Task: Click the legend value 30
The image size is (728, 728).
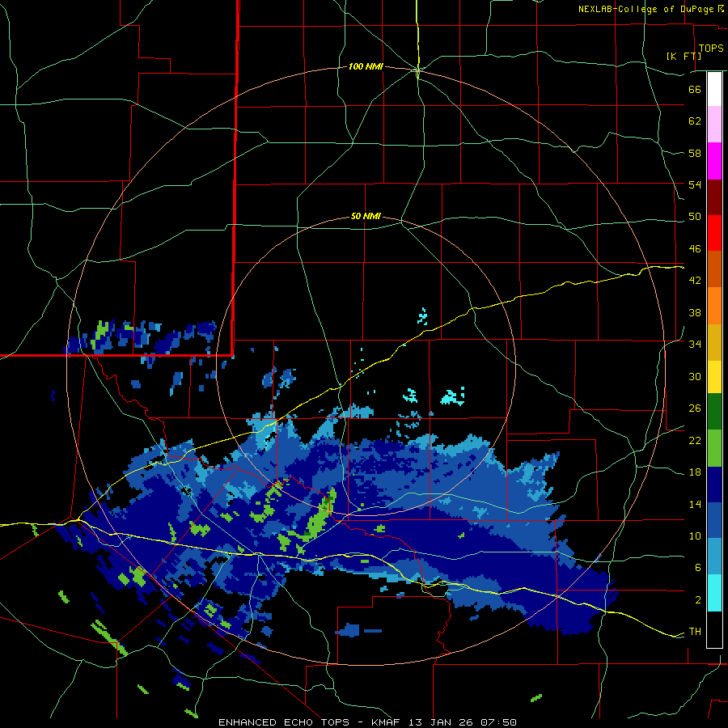Action: point(695,376)
